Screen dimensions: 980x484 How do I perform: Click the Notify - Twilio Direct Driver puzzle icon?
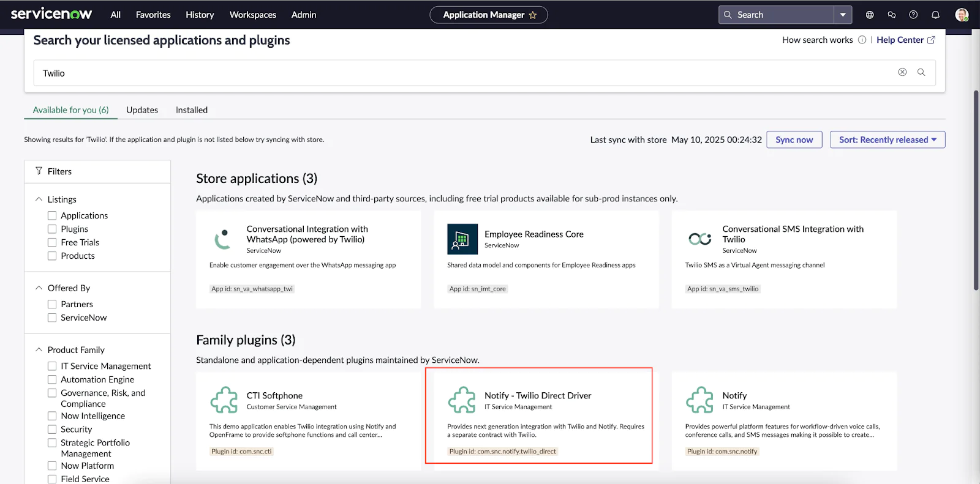tap(462, 400)
